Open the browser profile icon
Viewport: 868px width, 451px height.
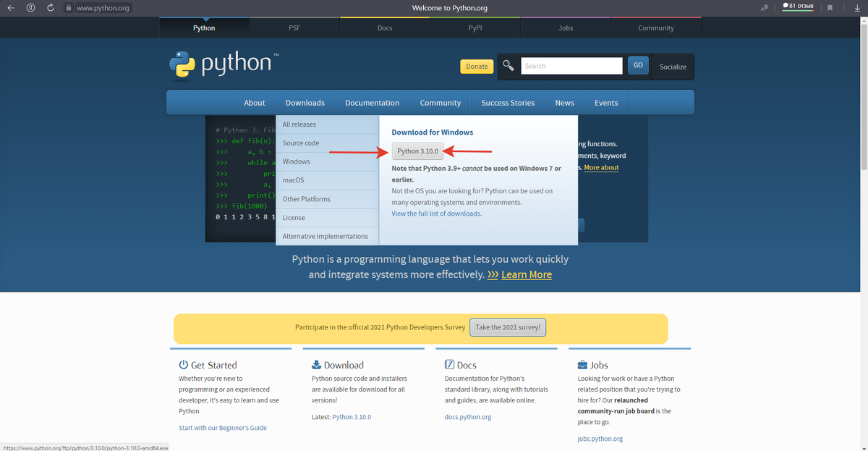tap(30, 8)
